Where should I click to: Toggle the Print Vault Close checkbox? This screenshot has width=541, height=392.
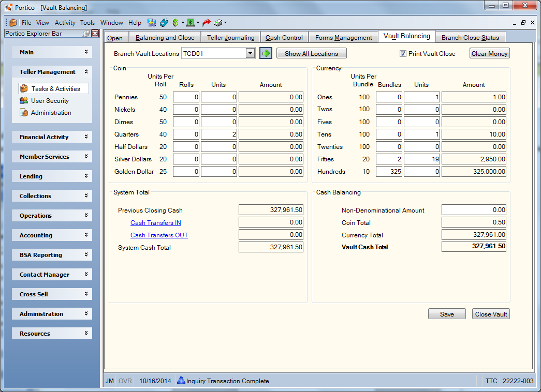click(x=403, y=54)
